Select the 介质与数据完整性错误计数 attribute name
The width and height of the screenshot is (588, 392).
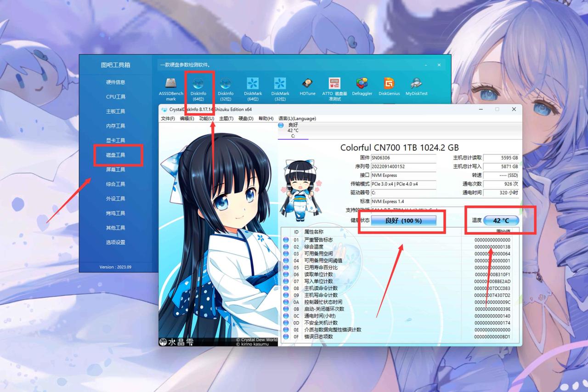(x=333, y=330)
